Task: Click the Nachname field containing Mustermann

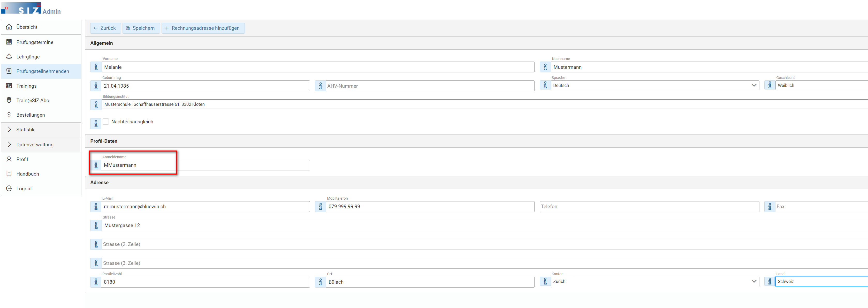Action: click(x=709, y=67)
